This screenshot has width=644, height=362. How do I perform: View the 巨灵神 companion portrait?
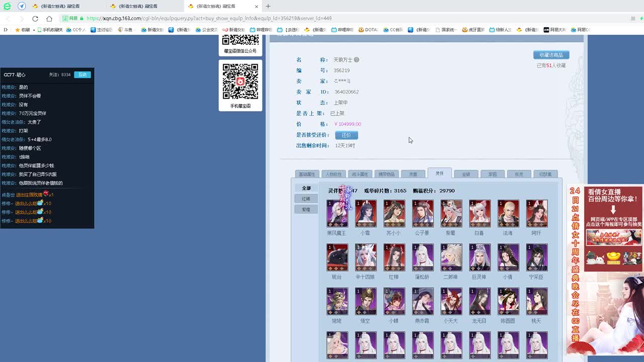click(x=480, y=257)
